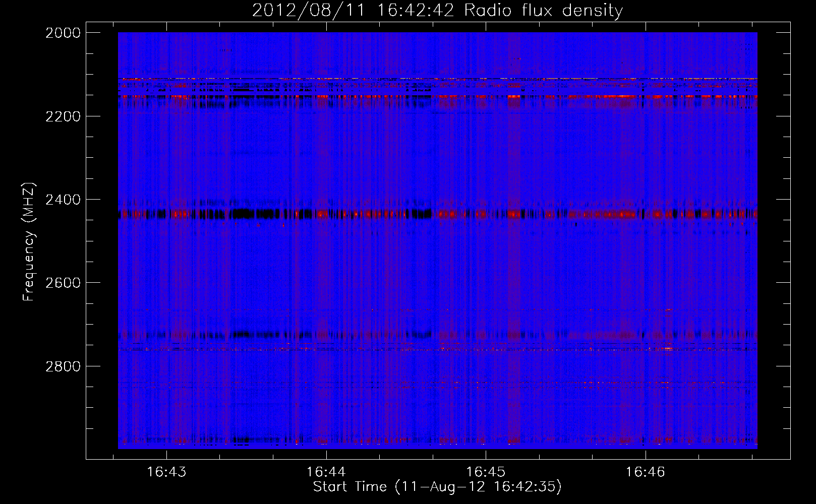
Task: Click the '16:44' time axis label
Action: (326, 472)
